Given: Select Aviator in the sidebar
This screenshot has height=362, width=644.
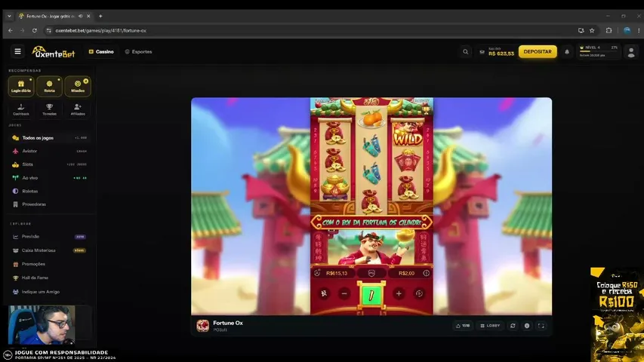Looking at the screenshot, I should [49, 151].
